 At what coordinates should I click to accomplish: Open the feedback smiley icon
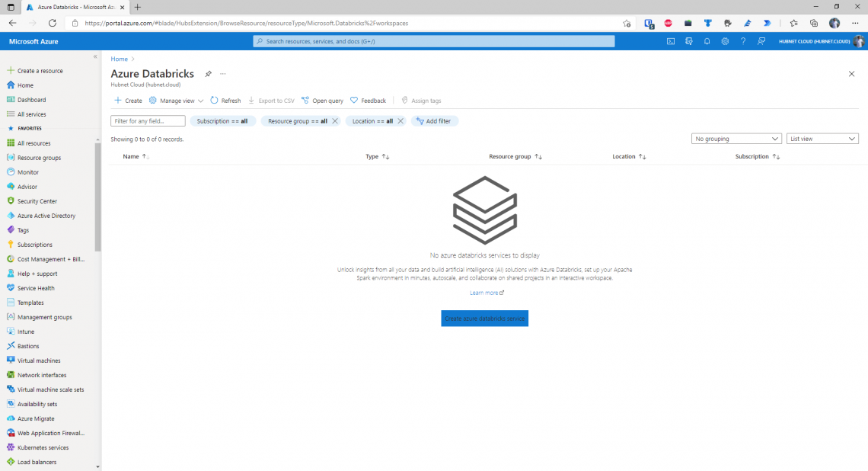click(x=761, y=41)
